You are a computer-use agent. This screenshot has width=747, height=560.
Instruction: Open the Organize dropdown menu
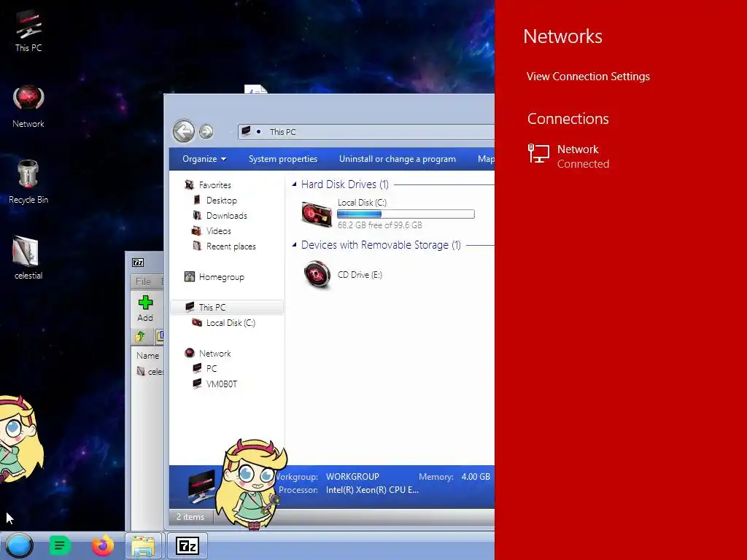pyautogui.click(x=204, y=159)
